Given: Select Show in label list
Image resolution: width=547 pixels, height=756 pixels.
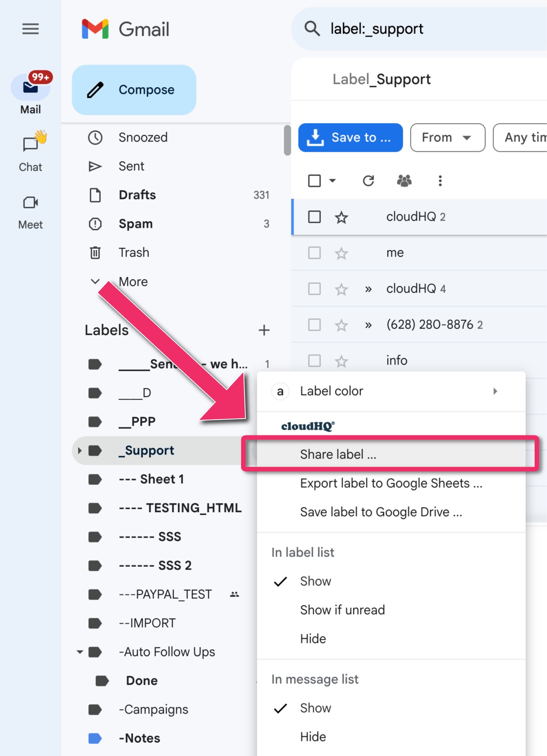Looking at the screenshot, I should coord(391,582).
